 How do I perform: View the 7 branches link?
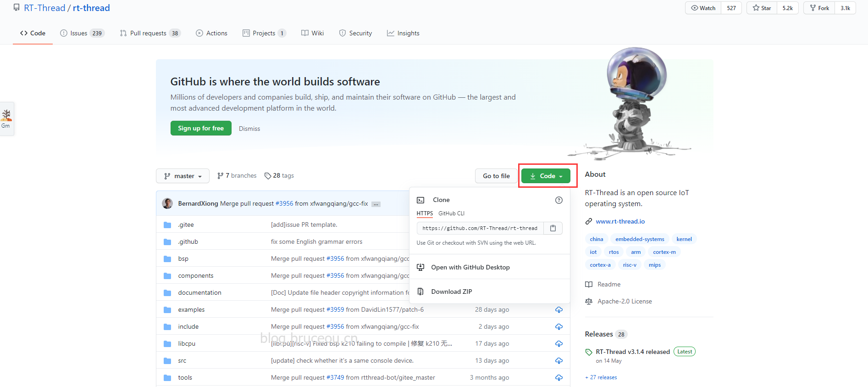click(x=237, y=175)
